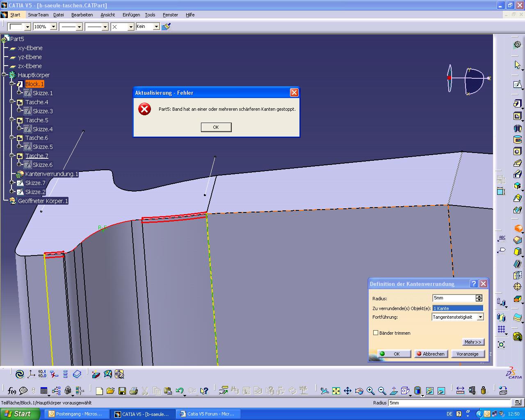Click the axis system icon
The height and width of the screenshot is (420, 525).
click(31, 374)
